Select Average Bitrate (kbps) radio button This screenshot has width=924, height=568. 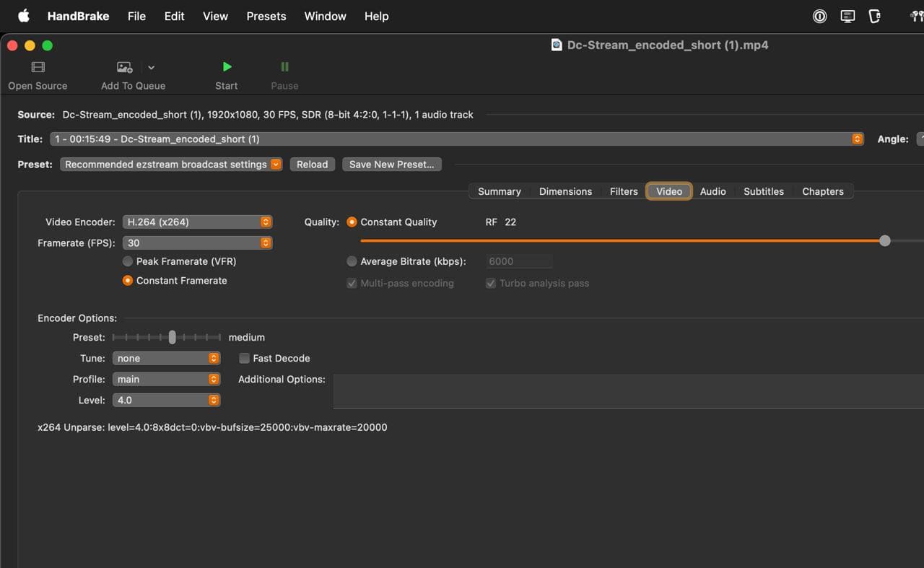coord(352,261)
